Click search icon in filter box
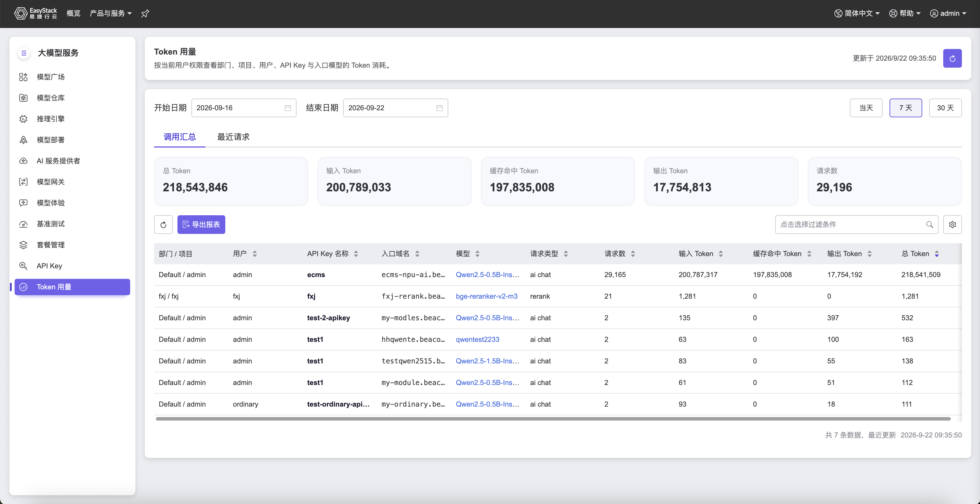The image size is (980, 504). (929, 225)
